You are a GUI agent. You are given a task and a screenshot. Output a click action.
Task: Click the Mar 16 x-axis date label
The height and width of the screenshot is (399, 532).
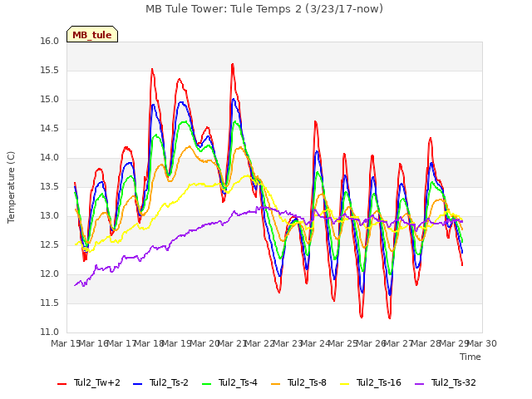point(94,343)
